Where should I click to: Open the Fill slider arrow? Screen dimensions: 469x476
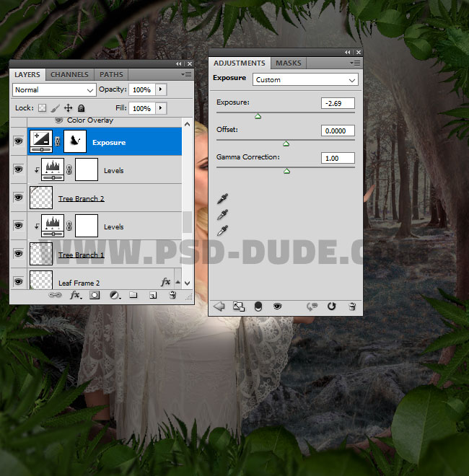161,108
